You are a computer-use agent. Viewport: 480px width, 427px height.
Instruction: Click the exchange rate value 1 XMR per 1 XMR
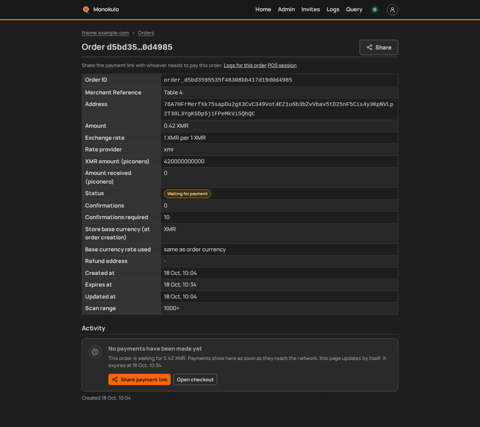click(x=185, y=138)
